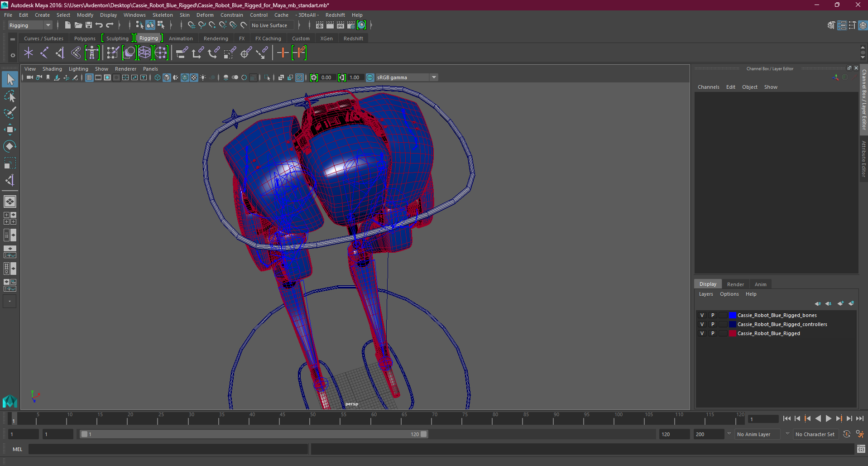Apply Aim Constraint from the shelf
Screen dimensions: 868x466
click(x=246, y=53)
